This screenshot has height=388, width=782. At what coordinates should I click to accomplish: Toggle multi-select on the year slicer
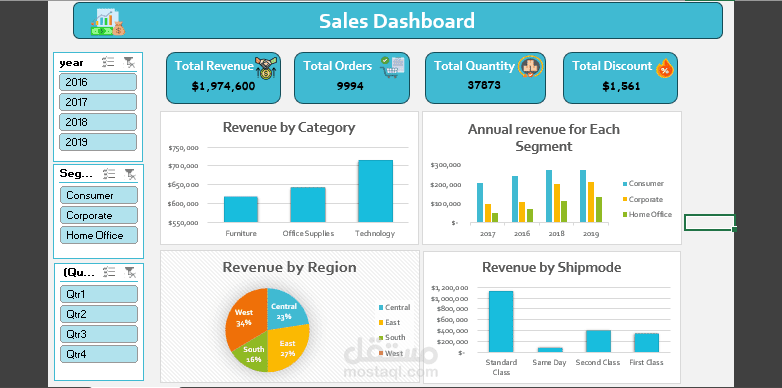pos(108,62)
